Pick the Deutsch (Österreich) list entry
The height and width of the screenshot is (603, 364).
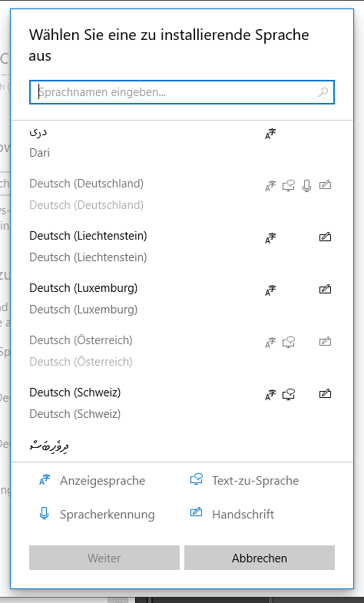coord(181,351)
